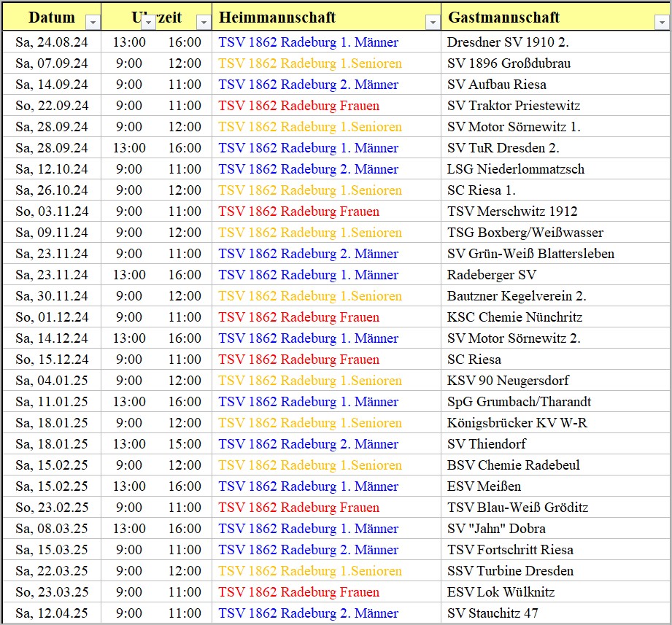Select the red Radeburg Frauen cell in the 23.03.25 row
This screenshot has height=625, width=672.
[326, 592]
